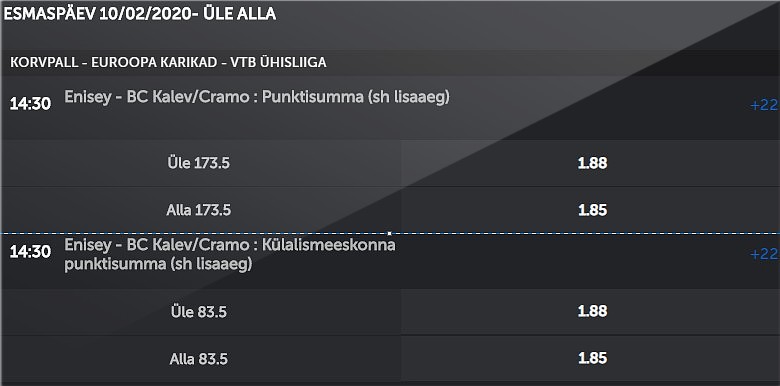
Task: Pick the 1.88 odds for Üle 83.5
Action: (592, 311)
